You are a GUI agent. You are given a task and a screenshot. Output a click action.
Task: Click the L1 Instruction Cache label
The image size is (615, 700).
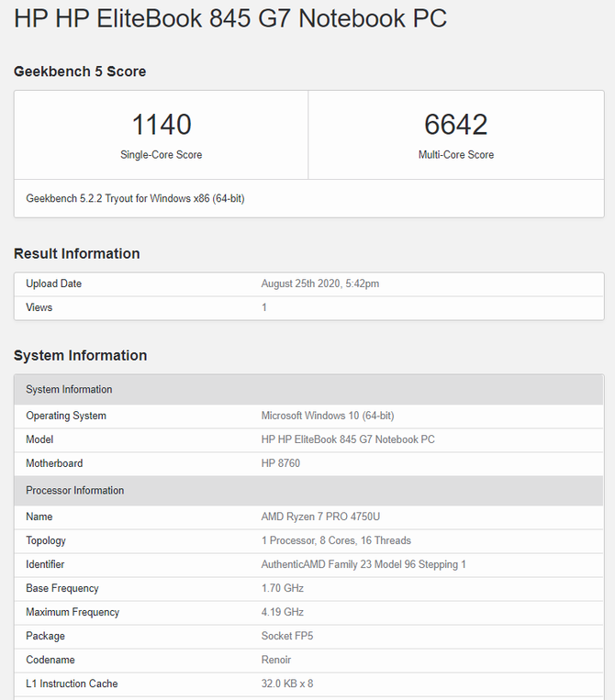(x=72, y=683)
